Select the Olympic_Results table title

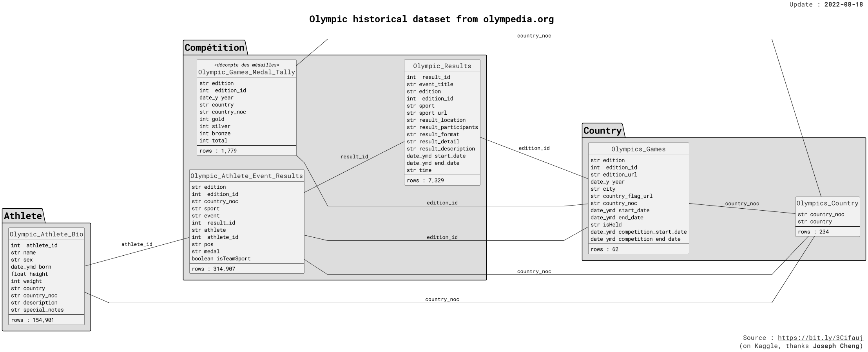click(442, 66)
